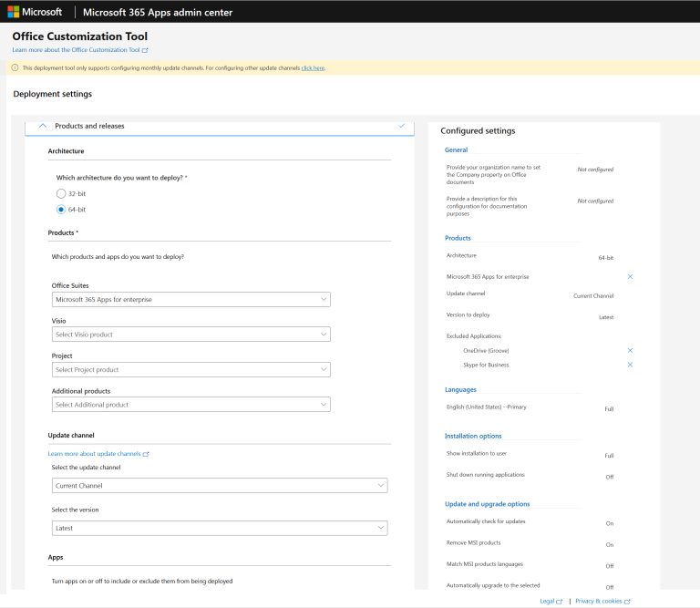The image size is (700, 608).
Task: Click external link icon beside update channels link
Action: pos(146,454)
